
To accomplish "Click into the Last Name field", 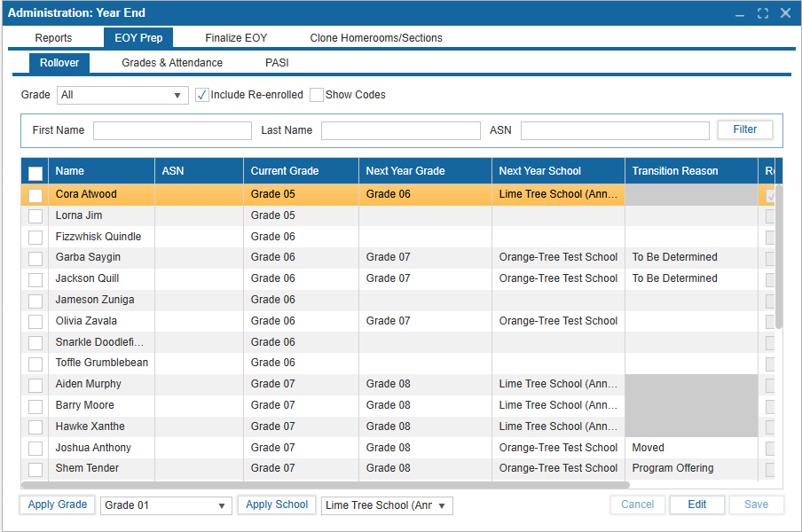I will click(x=400, y=130).
